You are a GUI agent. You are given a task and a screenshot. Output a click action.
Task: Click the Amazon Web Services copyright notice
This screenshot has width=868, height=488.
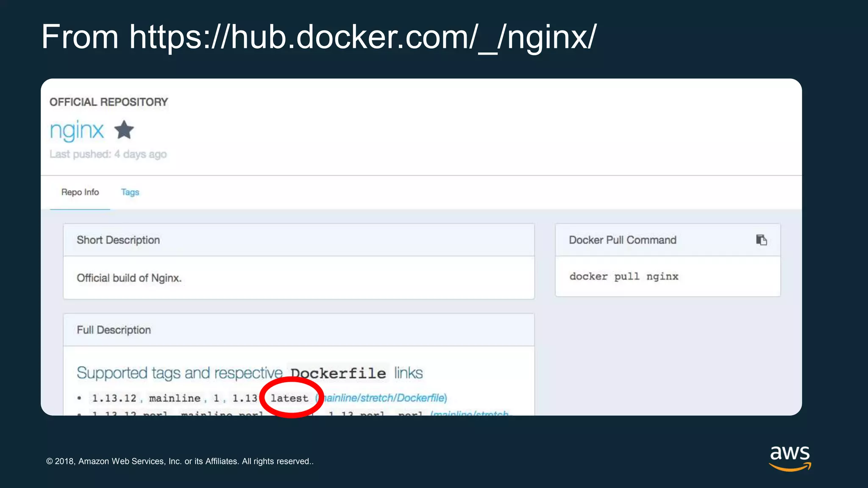[x=180, y=461]
